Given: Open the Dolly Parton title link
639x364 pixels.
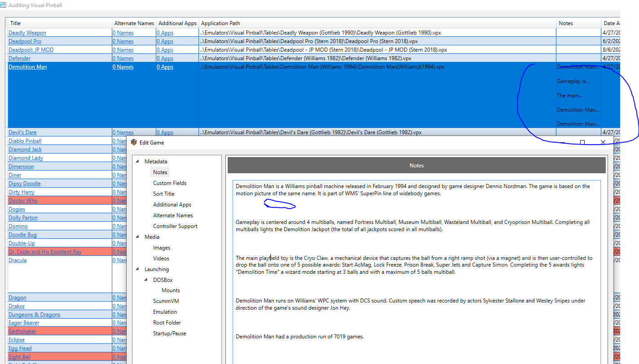Looking at the screenshot, I should 23,218.
